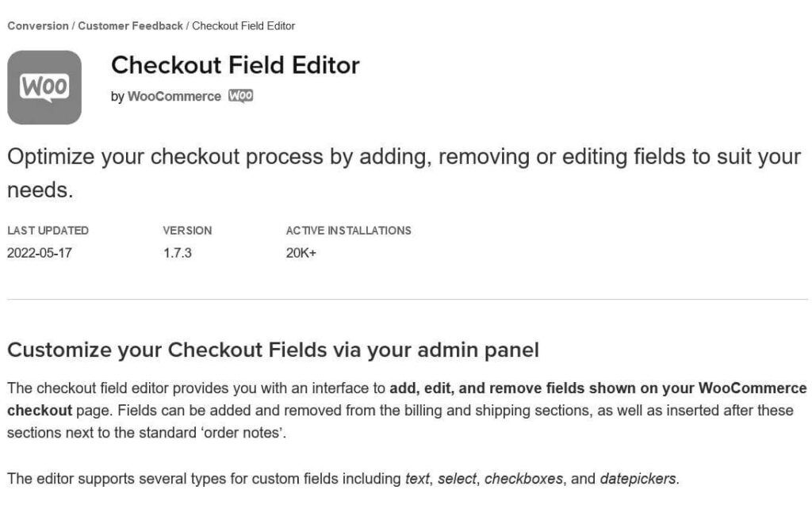Click the 20K+ installations count
This screenshot has width=812, height=509.
click(301, 253)
